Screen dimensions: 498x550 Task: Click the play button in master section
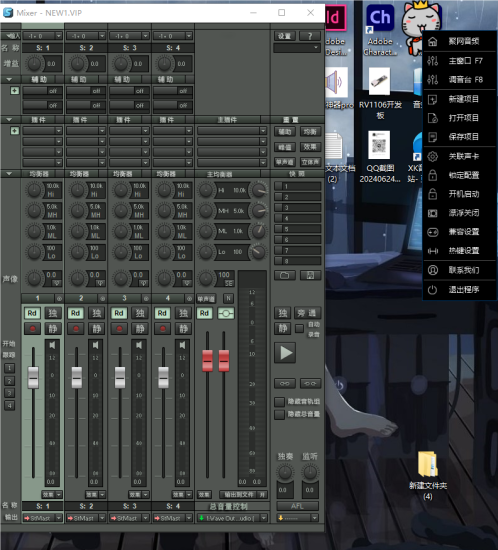click(285, 353)
